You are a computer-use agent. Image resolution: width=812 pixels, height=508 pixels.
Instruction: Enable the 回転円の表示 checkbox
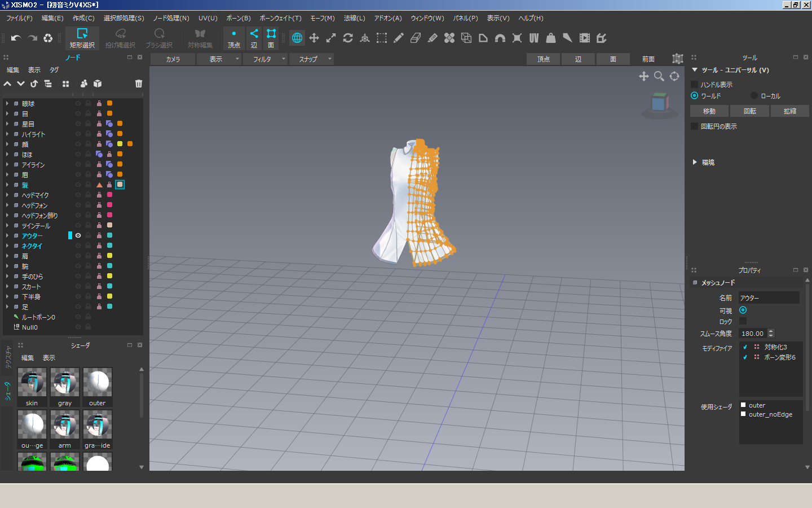click(695, 126)
